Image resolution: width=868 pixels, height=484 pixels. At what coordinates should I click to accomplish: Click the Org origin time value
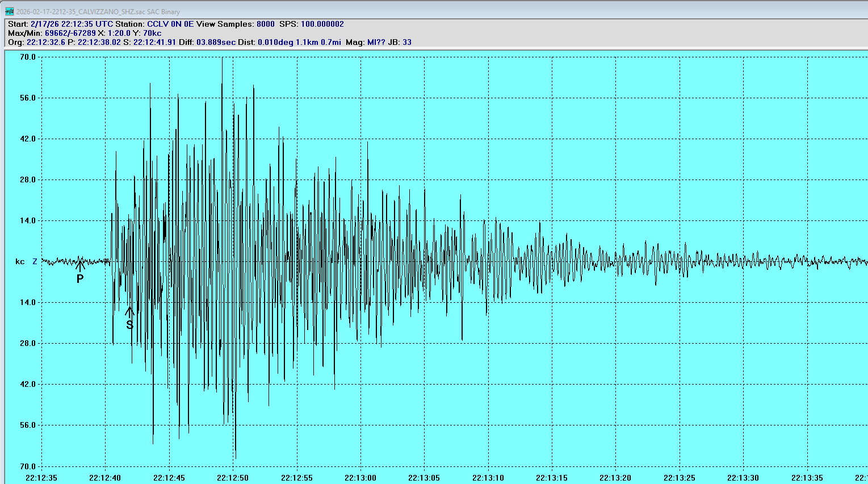[46, 42]
